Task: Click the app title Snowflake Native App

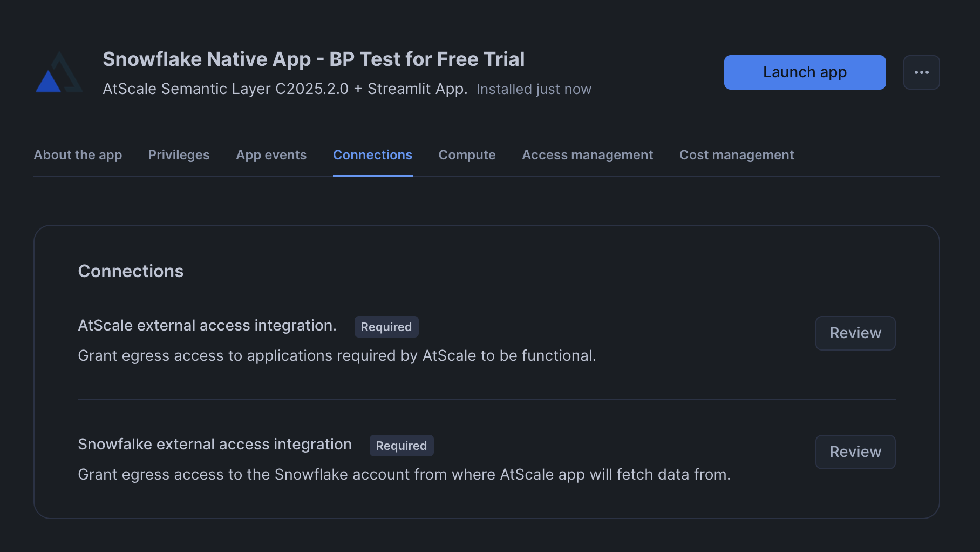Action: pyautogui.click(x=314, y=59)
